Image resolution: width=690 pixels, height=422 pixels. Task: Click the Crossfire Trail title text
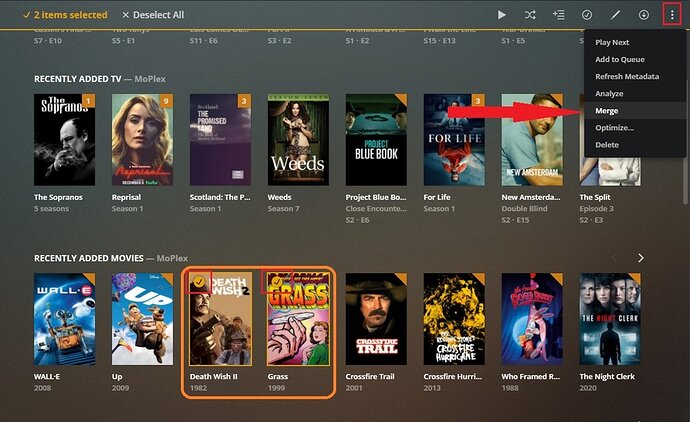[370, 377]
